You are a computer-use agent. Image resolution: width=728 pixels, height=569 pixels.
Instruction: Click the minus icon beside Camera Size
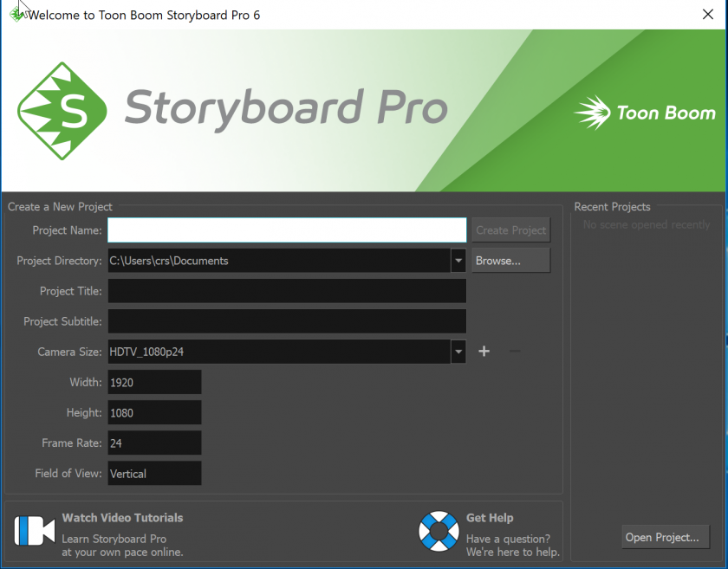(x=515, y=352)
